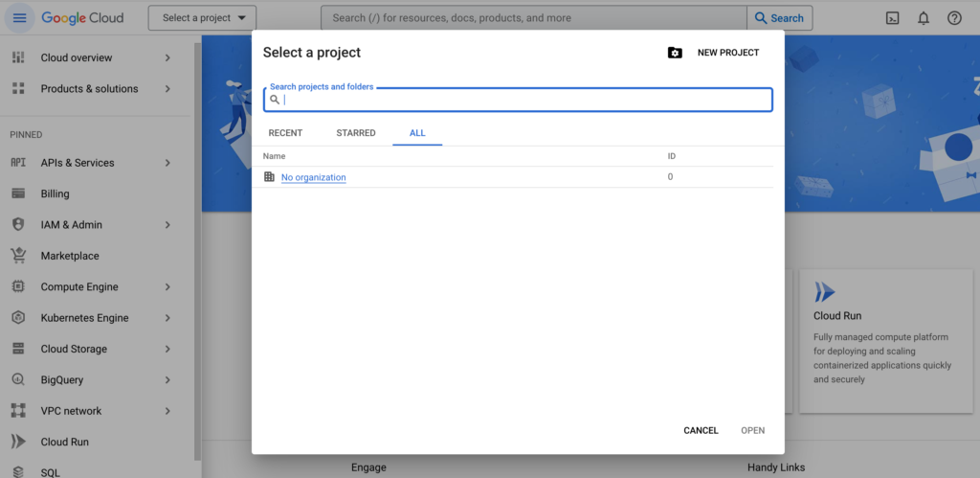Viewport: 980px width, 478px height.
Task: Open the notifications bell
Action: pyautogui.click(x=924, y=18)
